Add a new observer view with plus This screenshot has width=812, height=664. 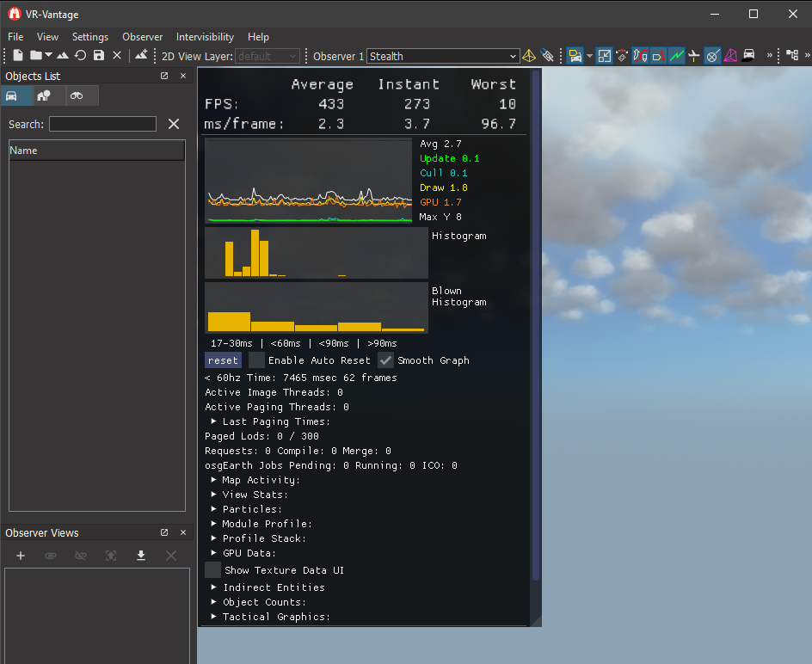[21, 556]
